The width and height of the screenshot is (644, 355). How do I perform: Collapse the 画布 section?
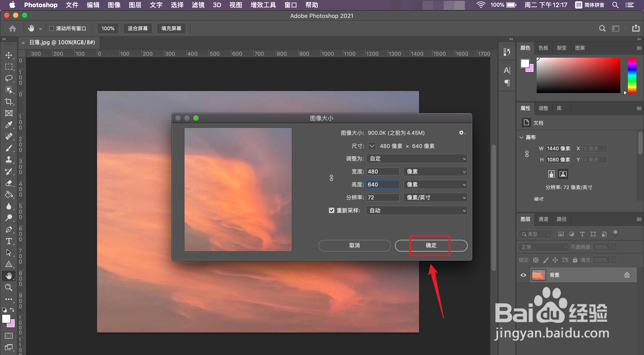tap(521, 137)
